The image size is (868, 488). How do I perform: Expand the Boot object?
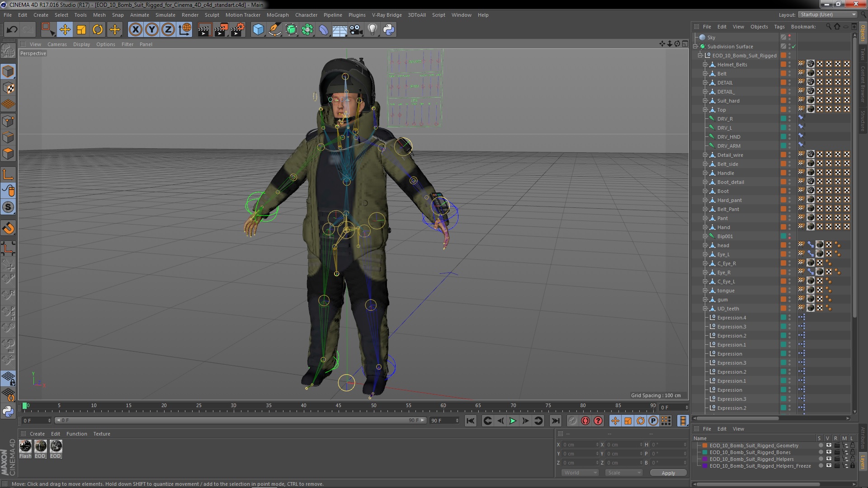pos(705,191)
